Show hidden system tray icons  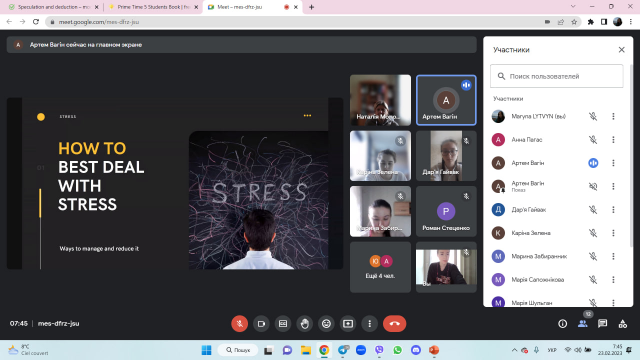click(x=514, y=350)
